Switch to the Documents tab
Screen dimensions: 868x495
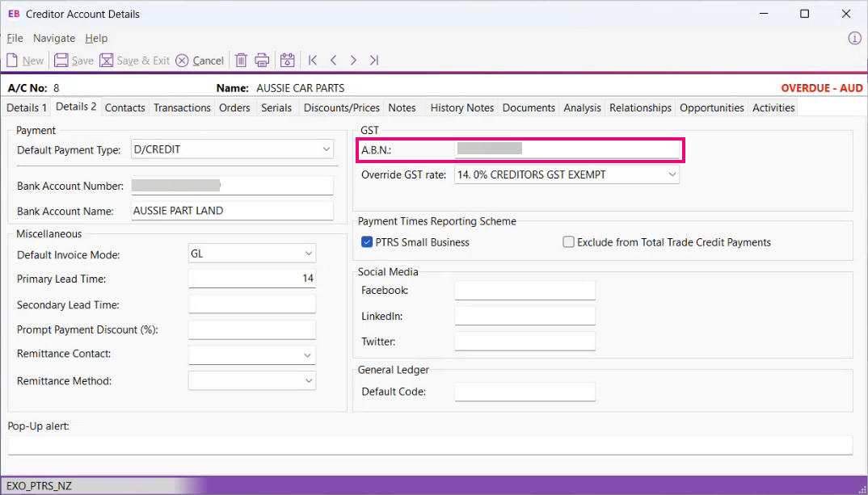(x=529, y=108)
